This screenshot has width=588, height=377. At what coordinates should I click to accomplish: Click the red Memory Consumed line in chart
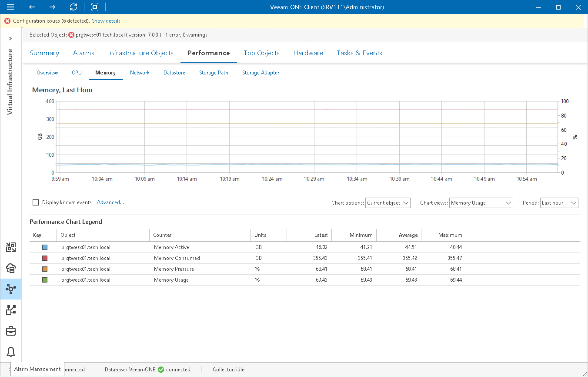pos(307,109)
